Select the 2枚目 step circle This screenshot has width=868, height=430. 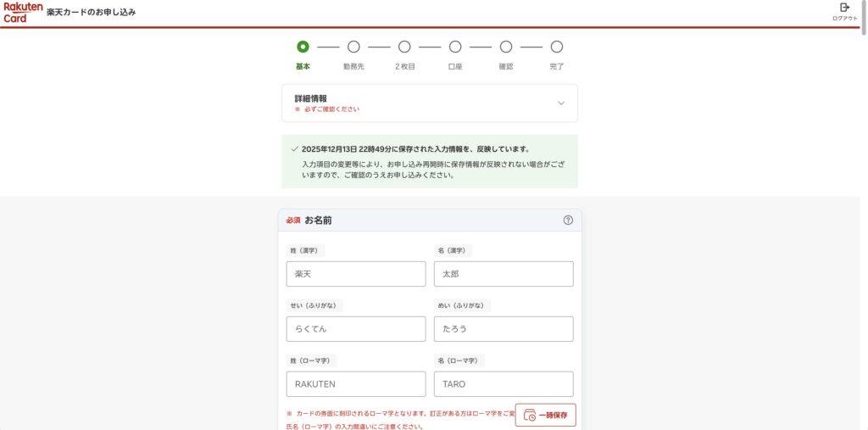(x=404, y=47)
